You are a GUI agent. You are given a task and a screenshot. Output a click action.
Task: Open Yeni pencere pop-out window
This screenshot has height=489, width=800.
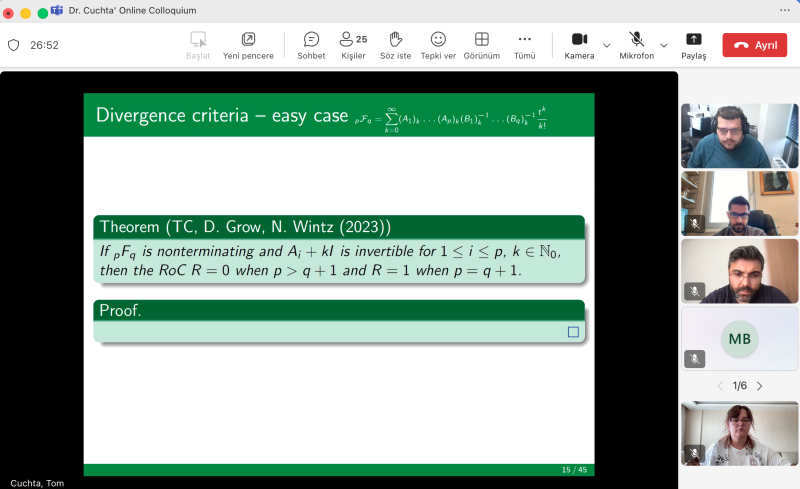click(248, 45)
